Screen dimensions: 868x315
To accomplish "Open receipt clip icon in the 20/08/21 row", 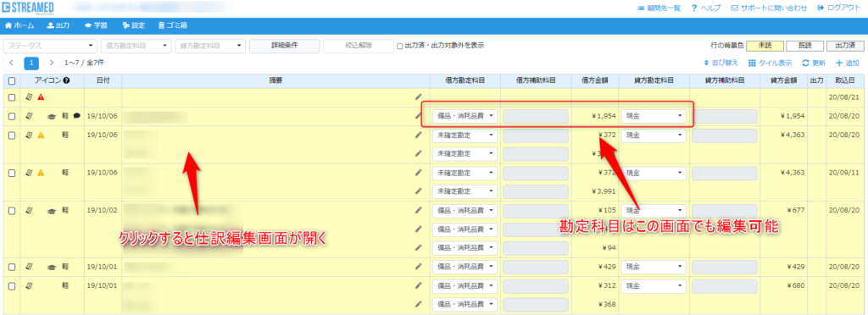I will click(x=30, y=97).
